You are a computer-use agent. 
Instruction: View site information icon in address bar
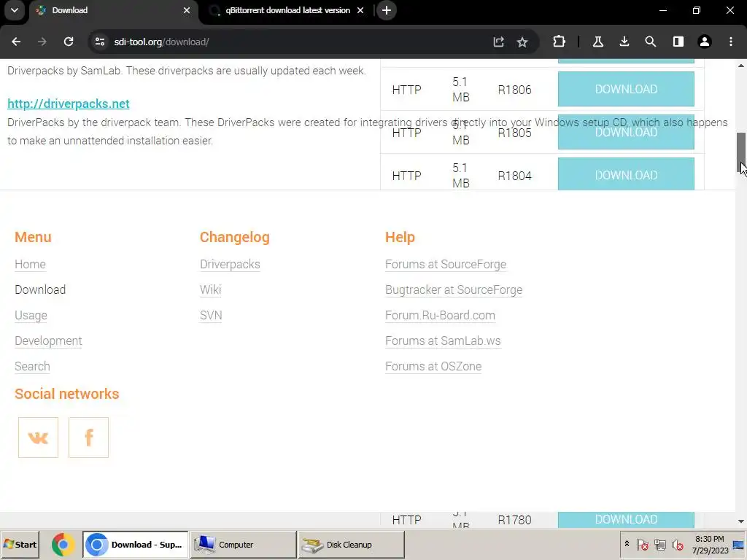(99, 42)
